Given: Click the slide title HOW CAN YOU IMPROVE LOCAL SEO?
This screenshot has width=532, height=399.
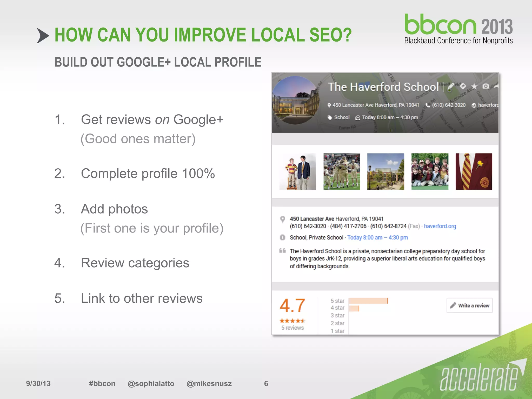Looking at the screenshot, I should pyautogui.click(x=203, y=35).
